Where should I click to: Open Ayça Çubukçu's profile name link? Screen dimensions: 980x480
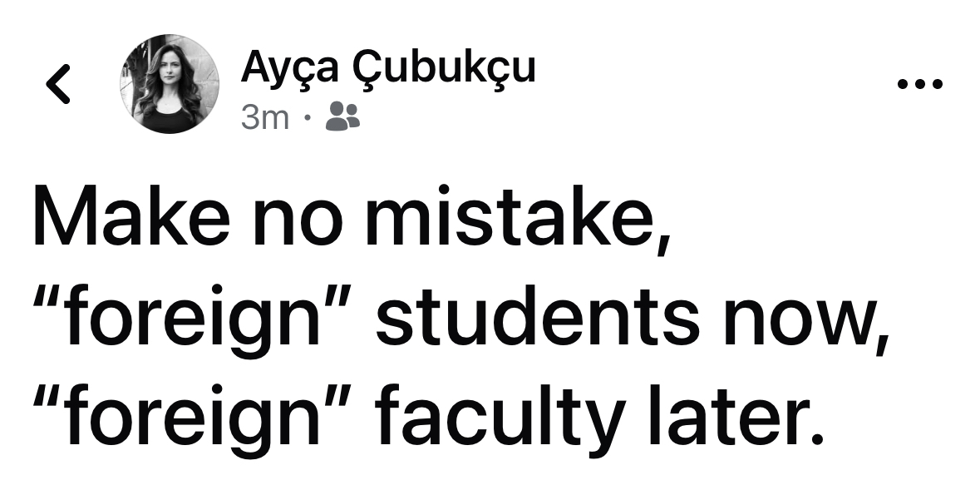point(387,68)
